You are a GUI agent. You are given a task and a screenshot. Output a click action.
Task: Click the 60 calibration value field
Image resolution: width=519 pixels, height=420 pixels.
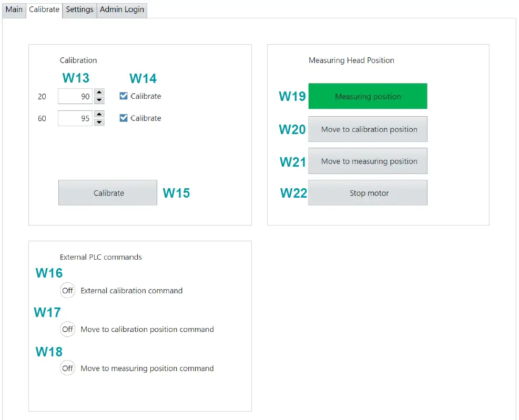click(x=75, y=118)
